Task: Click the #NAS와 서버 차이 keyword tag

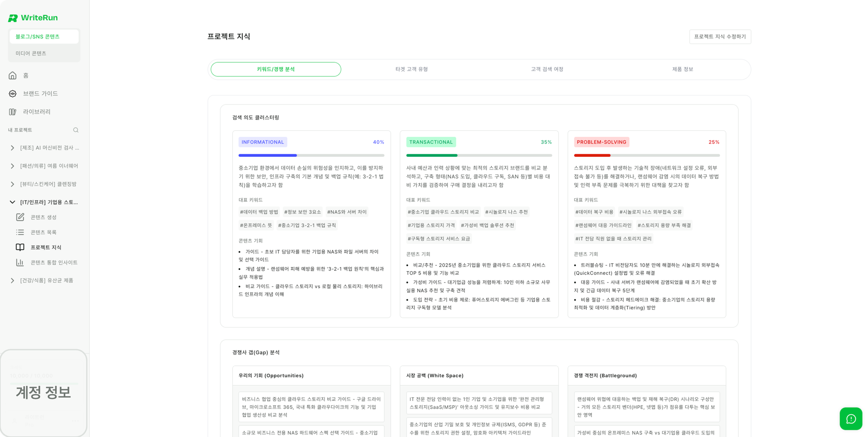Action: pos(347,212)
